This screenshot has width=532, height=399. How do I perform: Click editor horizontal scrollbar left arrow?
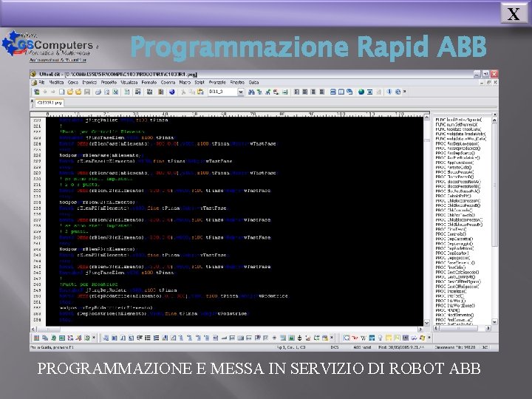pos(33,329)
